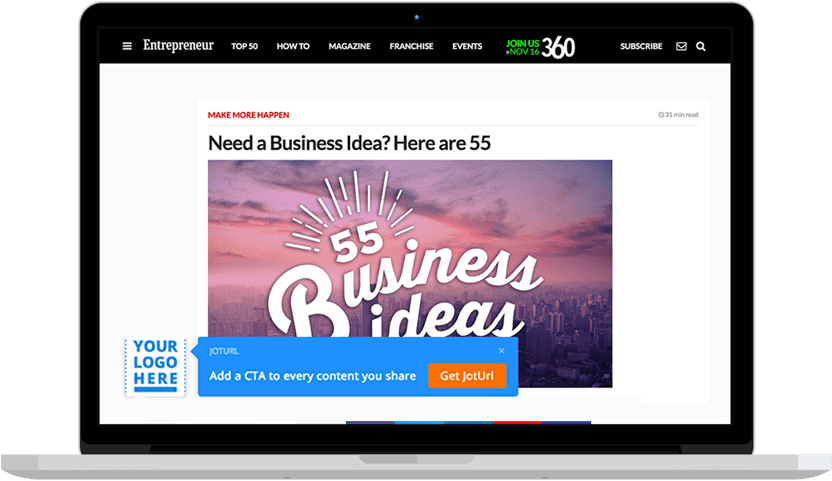Click the SUBSCRIBE link
Image resolution: width=832 pixels, height=481 pixels.
click(642, 46)
